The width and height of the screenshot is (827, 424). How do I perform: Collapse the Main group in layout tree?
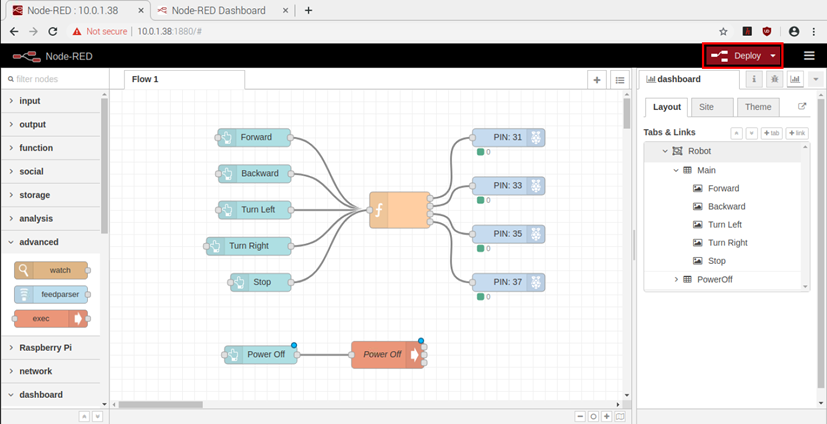coord(676,170)
